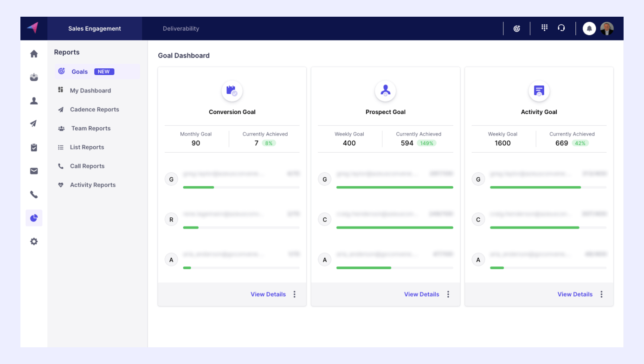Open the cadence paper plane sidebar icon
Viewport: 644px width, 364px height.
pos(34,123)
